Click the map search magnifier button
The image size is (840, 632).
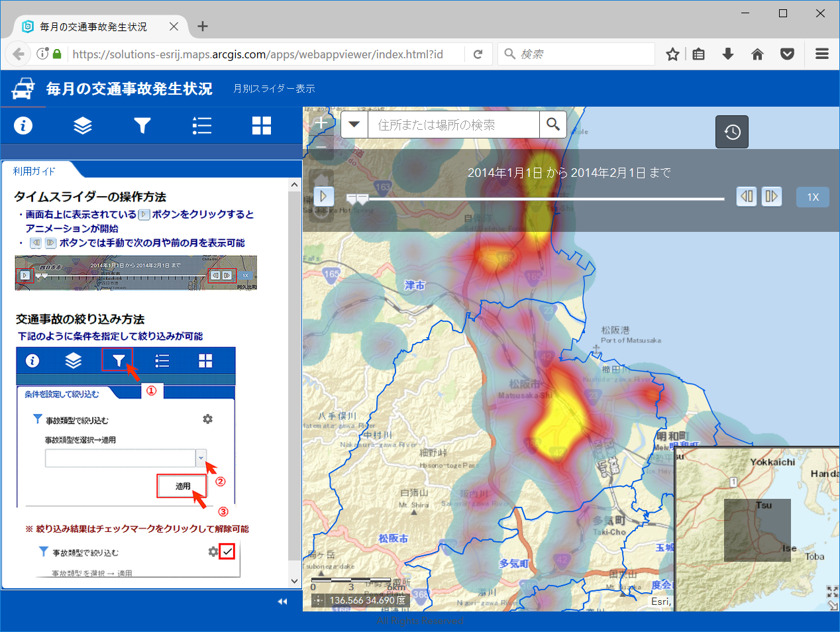click(x=553, y=125)
